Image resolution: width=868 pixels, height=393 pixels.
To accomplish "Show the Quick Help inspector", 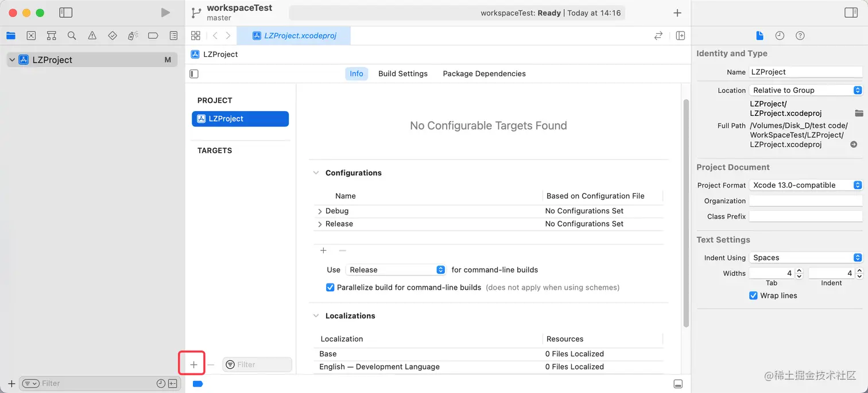I will [800, 36].
